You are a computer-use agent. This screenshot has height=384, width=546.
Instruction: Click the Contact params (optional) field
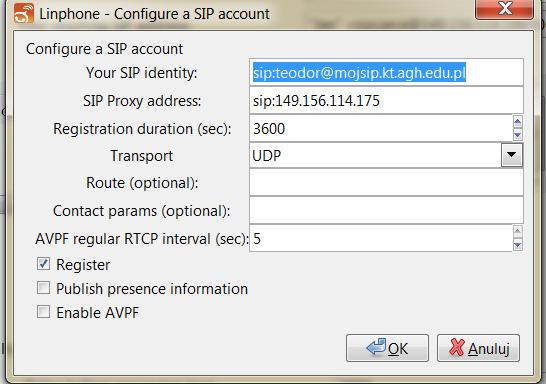(386, 210)
